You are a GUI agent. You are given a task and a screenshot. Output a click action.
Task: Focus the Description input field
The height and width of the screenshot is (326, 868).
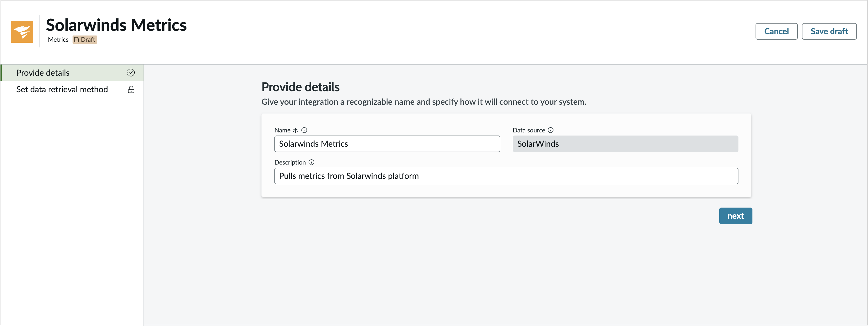(x=506, y=176)
